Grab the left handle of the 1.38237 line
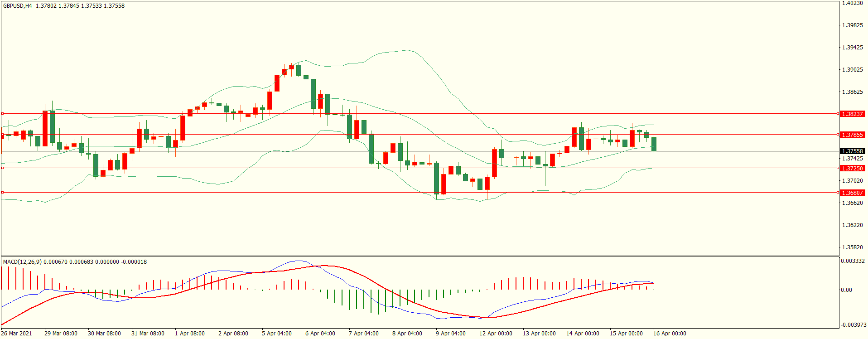 click(2, 114)
